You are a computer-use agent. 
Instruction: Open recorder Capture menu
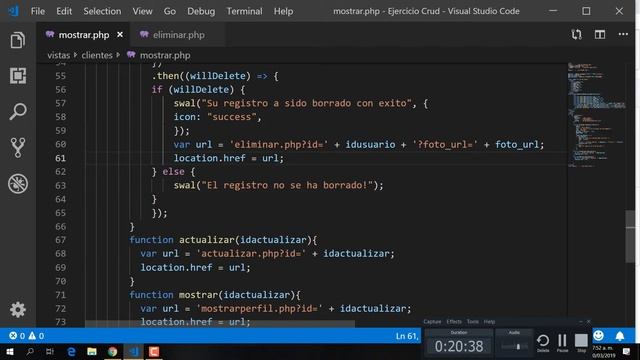point(432,322)
